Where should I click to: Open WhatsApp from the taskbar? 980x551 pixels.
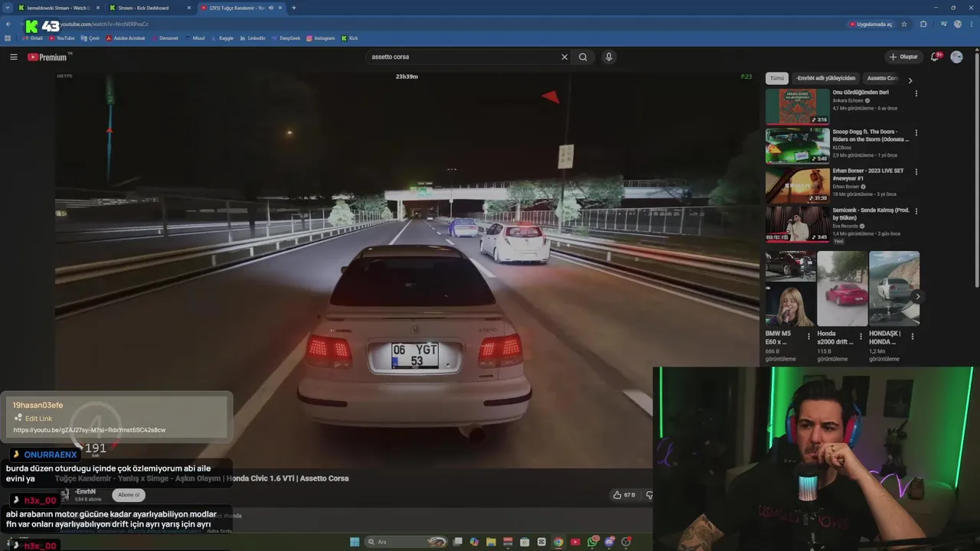[x=593, y=542]
